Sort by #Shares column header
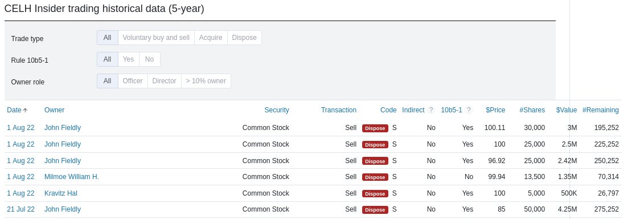 (x=532, y=110)
